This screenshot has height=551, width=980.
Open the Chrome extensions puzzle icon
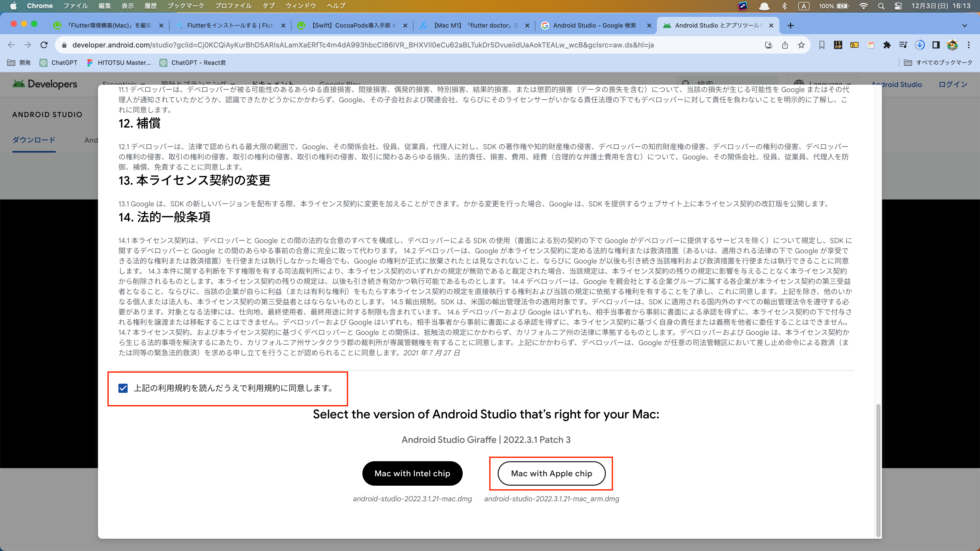click(887, 45)
